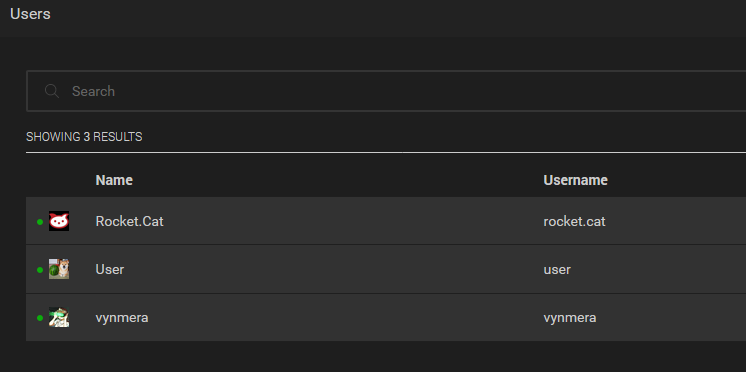The image size is (746, 372).
Task: Sort by the Name column header
Action: 114,180
